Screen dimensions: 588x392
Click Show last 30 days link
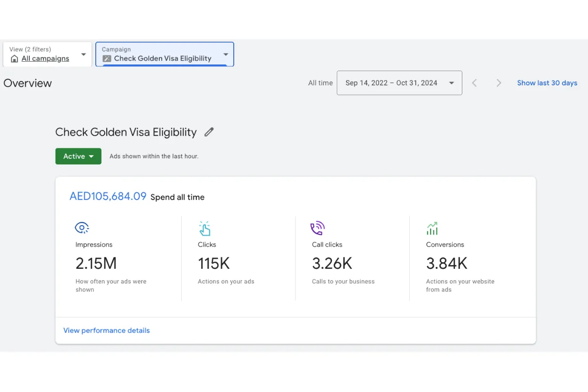point(547,83)
